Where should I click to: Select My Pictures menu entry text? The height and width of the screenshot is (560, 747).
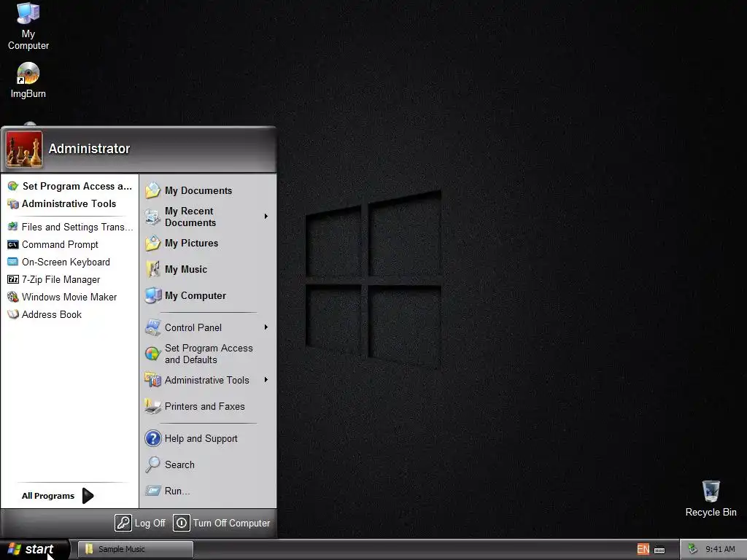(192, 243)
